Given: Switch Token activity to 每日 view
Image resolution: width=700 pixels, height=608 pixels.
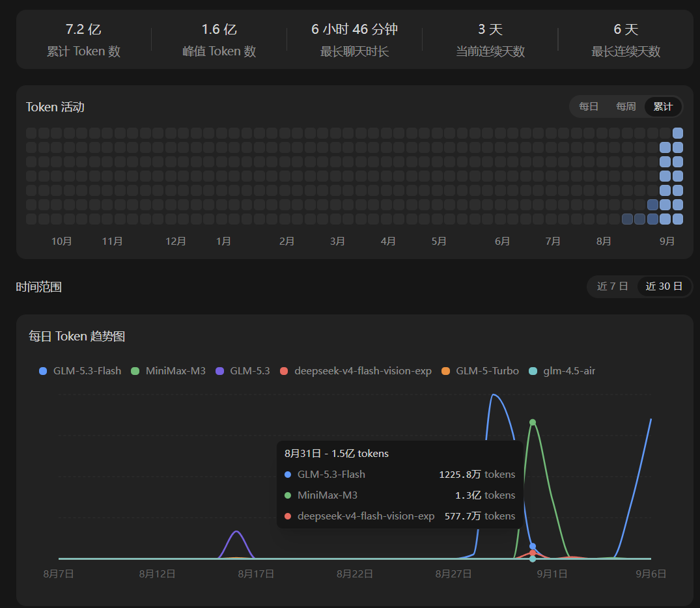Looking at the screenshot, I should pyautogui.click(x=589, y=107).
